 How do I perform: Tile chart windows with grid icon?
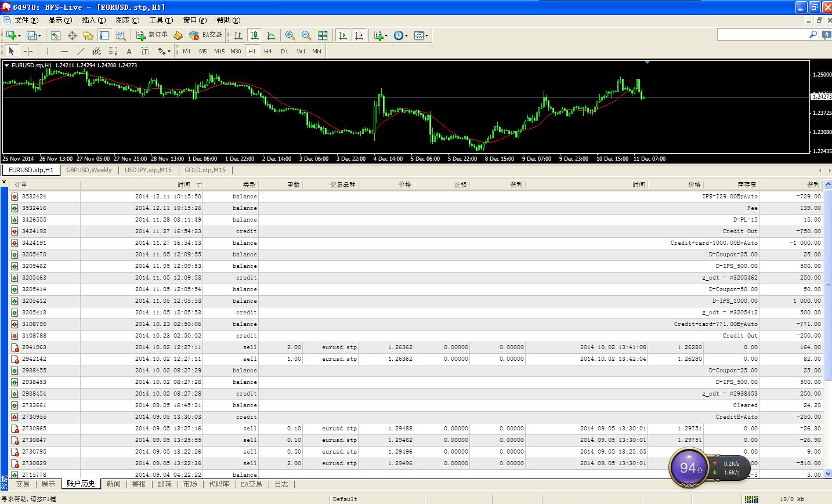click(323, 35)
